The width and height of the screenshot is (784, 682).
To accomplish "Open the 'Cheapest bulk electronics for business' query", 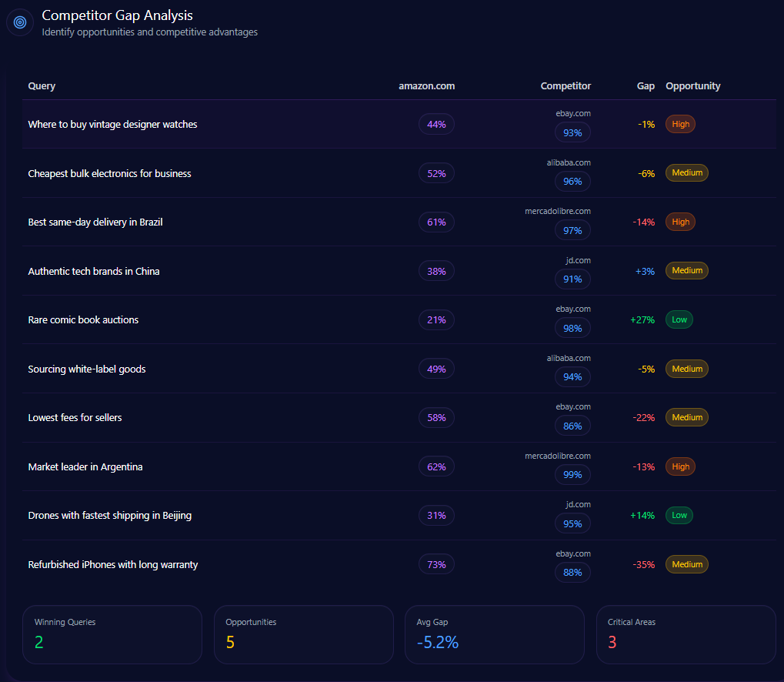I will click(109, 173).
